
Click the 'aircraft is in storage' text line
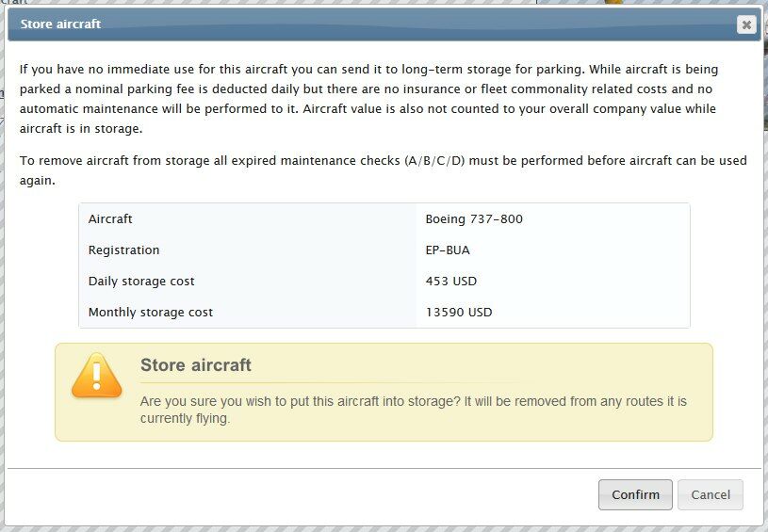[81, 129]
